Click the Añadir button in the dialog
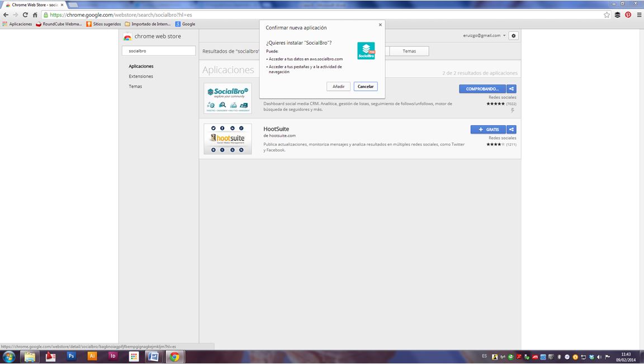 pos(338,87)
